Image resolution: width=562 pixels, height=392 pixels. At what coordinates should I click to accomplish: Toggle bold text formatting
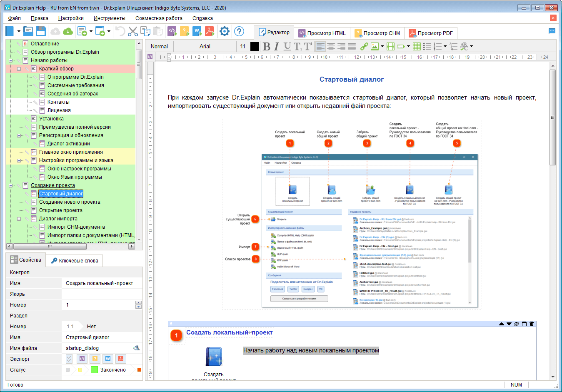click(x=267, y=46)
